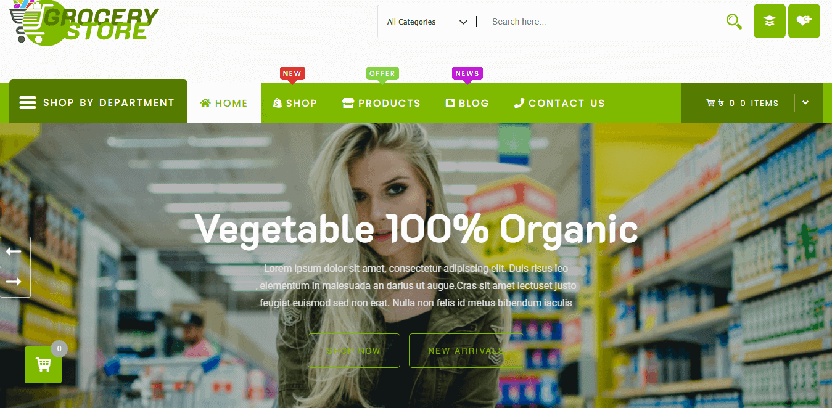Click the magnifying glass search icon

coord(734,22)
